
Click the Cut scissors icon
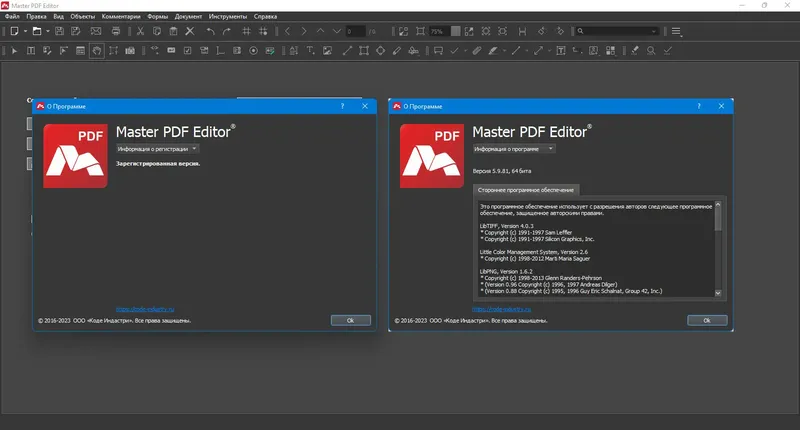[x=140, y=31]
